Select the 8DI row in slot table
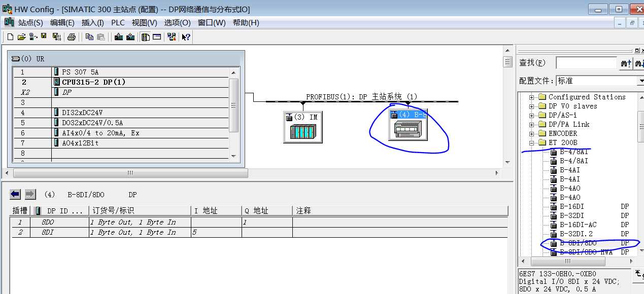This screenshot has height=294, width=644. tap(259, 232)
